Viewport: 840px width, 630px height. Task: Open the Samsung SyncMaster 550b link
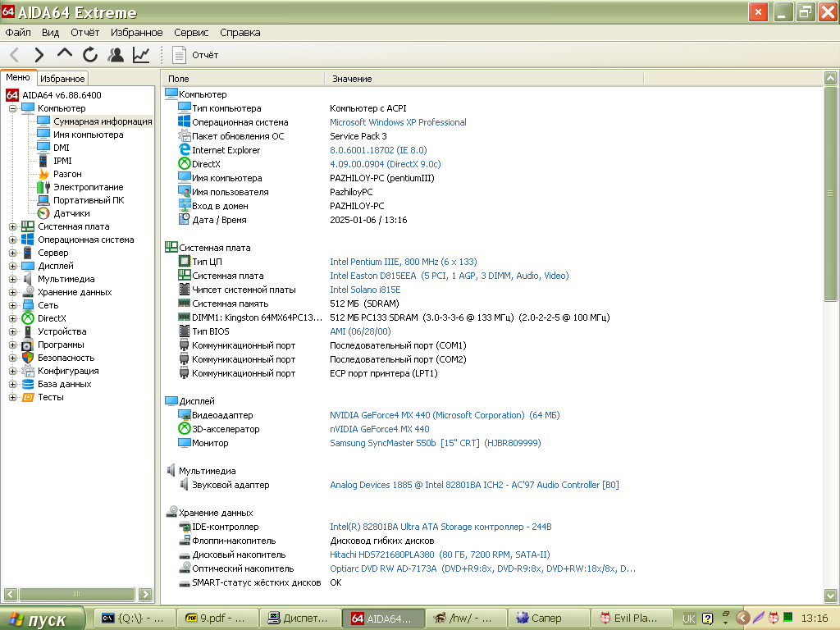click(x=436, y=443)
